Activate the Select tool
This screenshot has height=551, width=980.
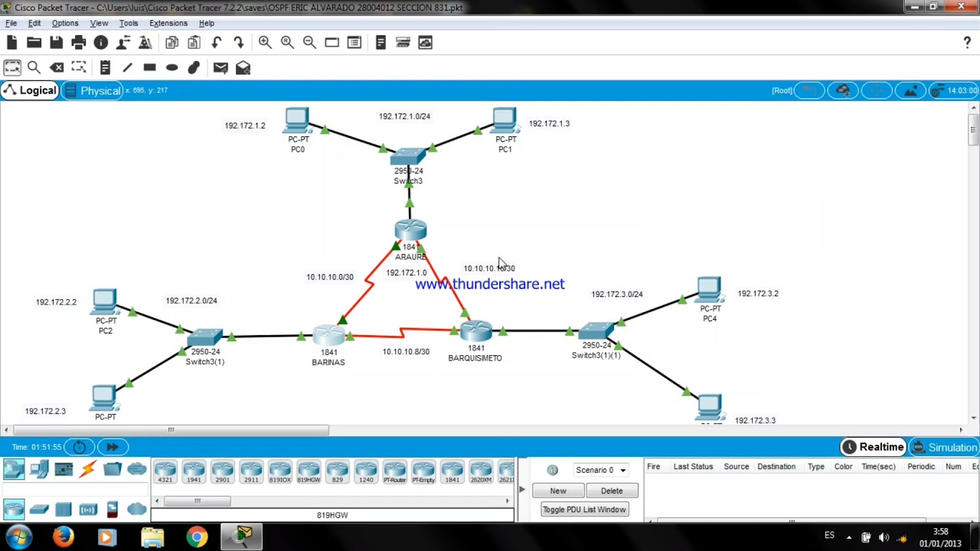(11, 67)
